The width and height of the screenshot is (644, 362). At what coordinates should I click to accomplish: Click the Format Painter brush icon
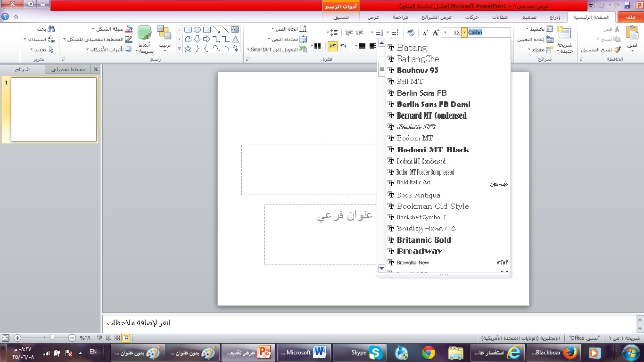pos(617,49)
